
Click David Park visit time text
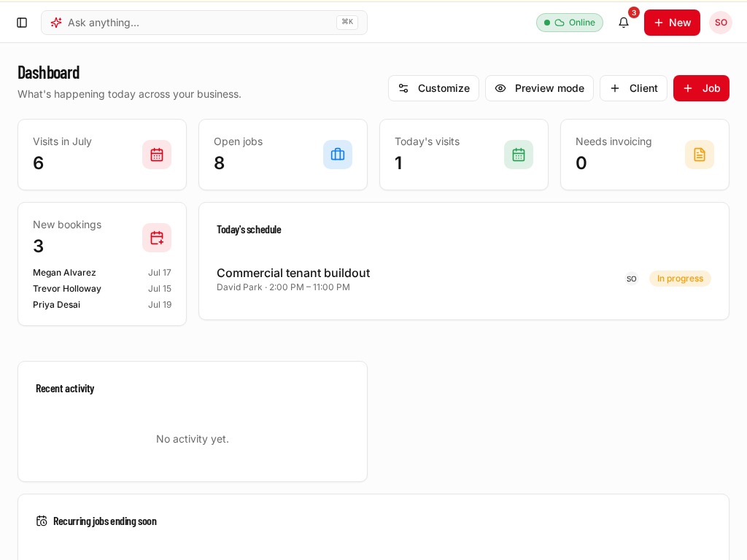[284, 287]
